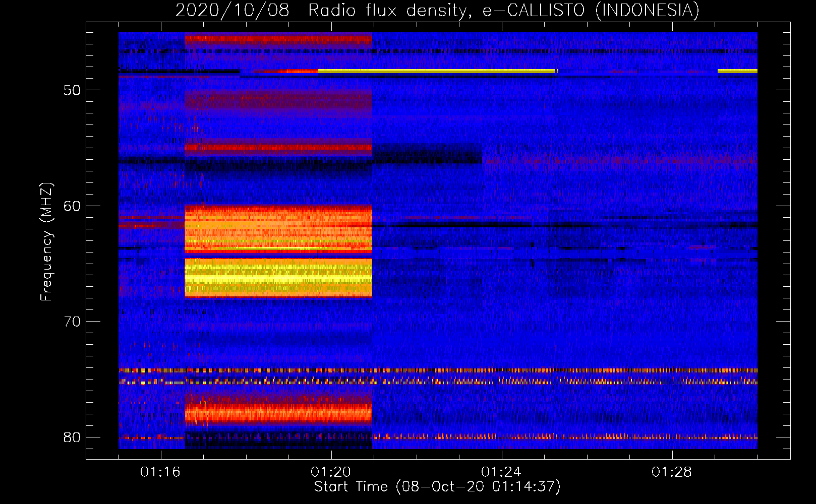Click the 01:28 time tick label
Viewport: 816px width, 504px height.
tap(672, 472)
